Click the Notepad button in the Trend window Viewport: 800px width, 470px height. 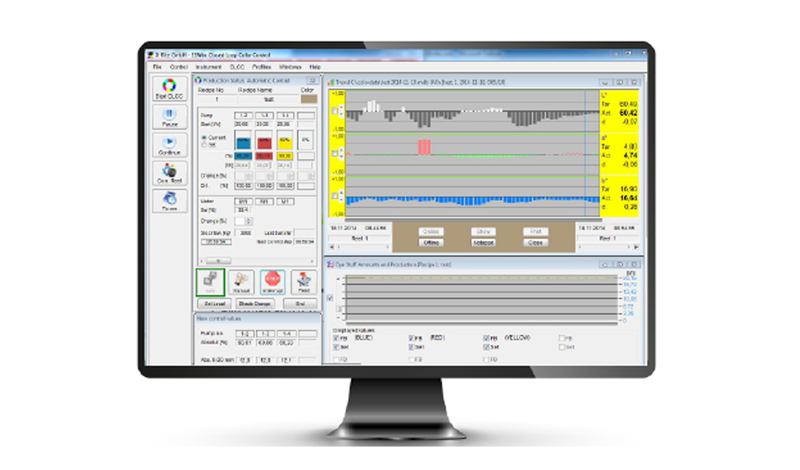[483, 242]
